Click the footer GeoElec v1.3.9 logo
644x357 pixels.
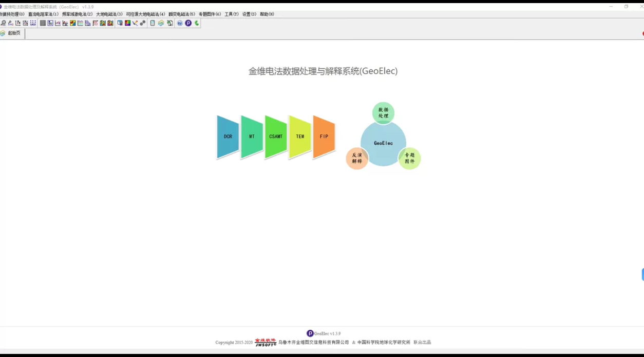click(x=324, y=333)
